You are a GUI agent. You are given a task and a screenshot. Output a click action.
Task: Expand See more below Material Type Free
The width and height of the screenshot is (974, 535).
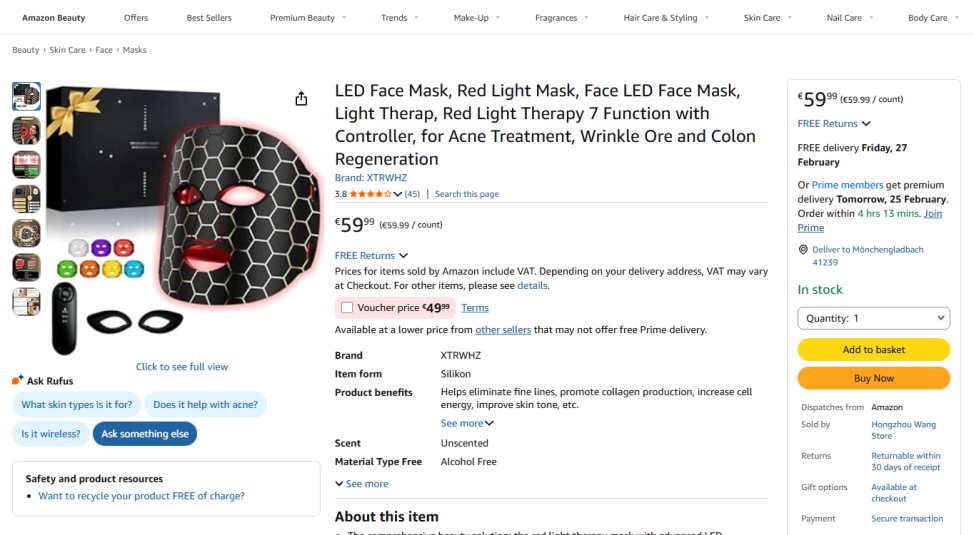362,484
